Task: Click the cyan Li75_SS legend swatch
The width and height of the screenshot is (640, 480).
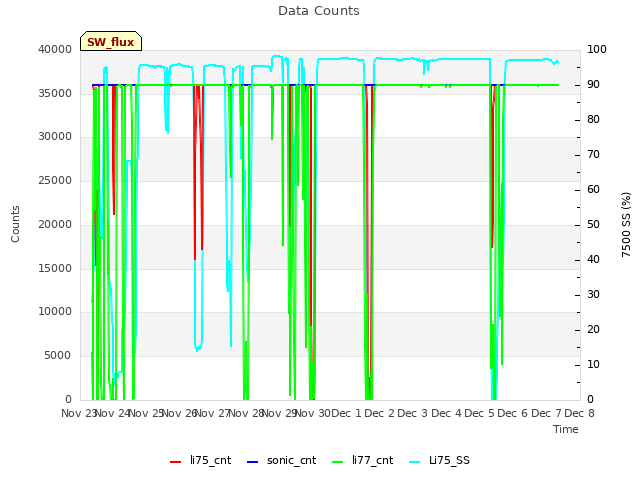Action: pyautogui.click(x=414, y=462)
